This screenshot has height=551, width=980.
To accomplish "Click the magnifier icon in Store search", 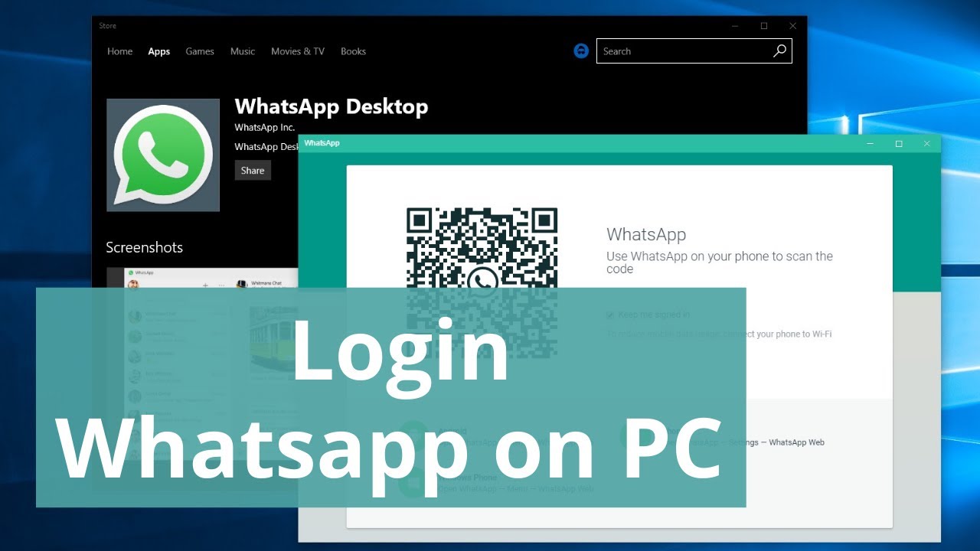I will pos(779,51).
